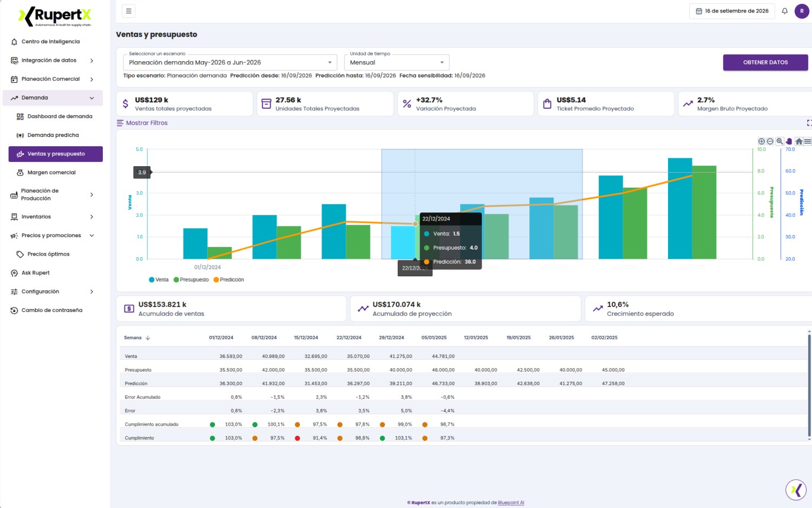Screen dimensions: 812x508
Task: Click the OBTENER DATOS button
Action: coord(765,62)
